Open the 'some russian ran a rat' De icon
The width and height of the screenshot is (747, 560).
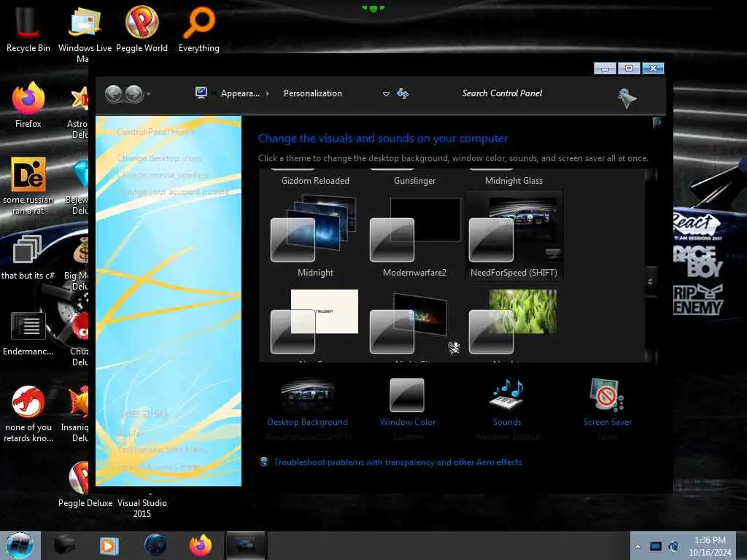(28, 186)
